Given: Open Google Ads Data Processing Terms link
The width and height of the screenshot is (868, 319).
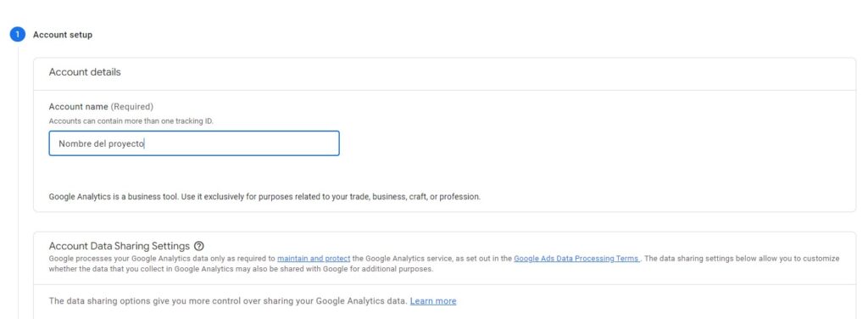Looking at the screenshot, I should coord(576,258).
